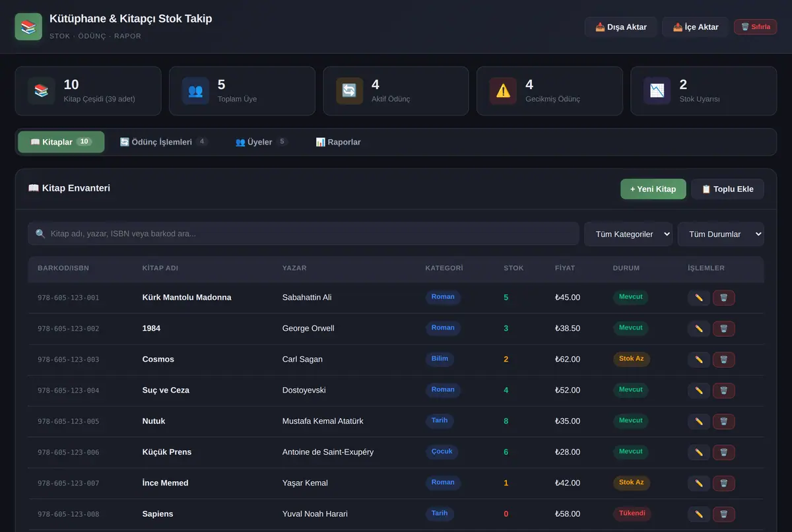
Task: Click the Dışa Aktar button
Action: (620, 27)
